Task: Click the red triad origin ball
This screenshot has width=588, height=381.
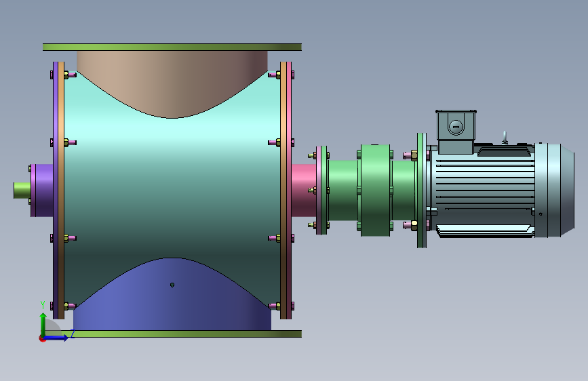Action: click(42, 338)
